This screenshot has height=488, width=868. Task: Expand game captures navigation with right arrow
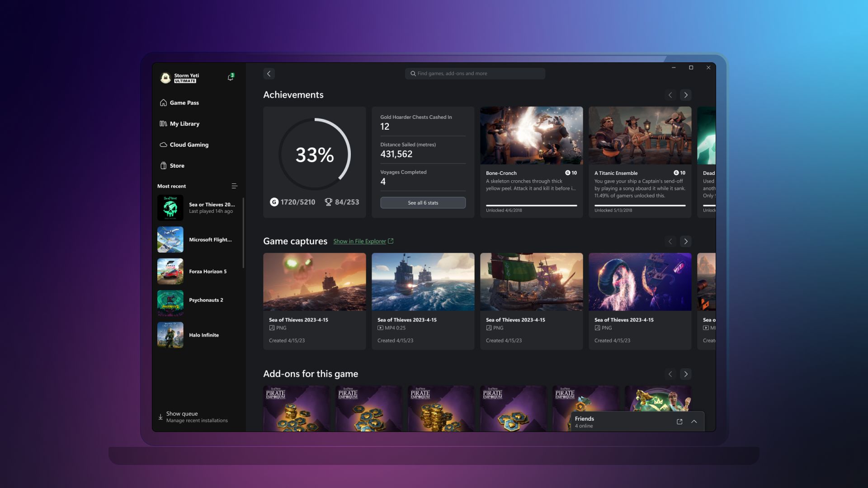(x=685, y=241)
